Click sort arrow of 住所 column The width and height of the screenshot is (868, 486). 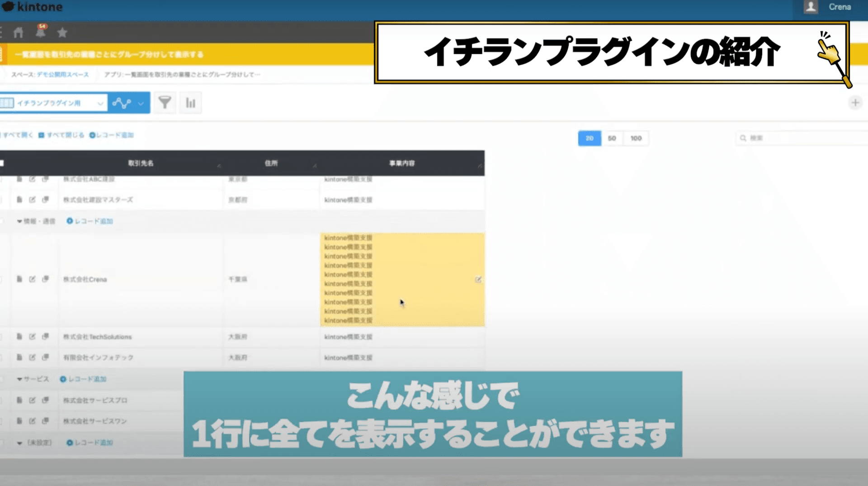coord(315,166)
